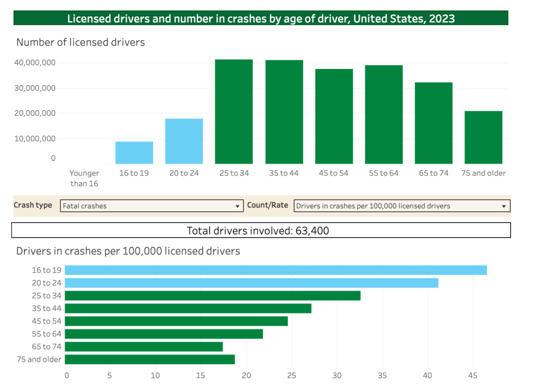Select the 20 to 24 licensed drivers bar
Image resolution: width=535 pixels, height=392 pixels.
[x=184, y=141]
